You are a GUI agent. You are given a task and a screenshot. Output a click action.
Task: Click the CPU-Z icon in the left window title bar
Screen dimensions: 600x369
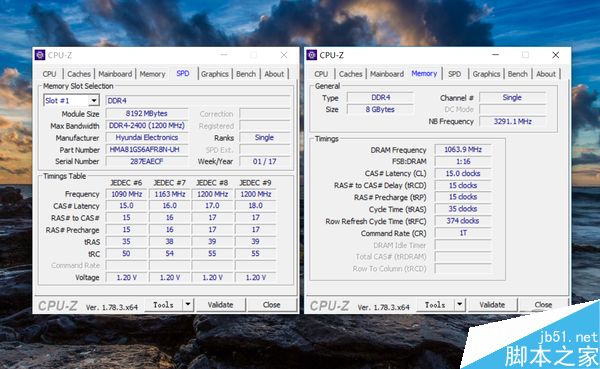tap(40, 55)
